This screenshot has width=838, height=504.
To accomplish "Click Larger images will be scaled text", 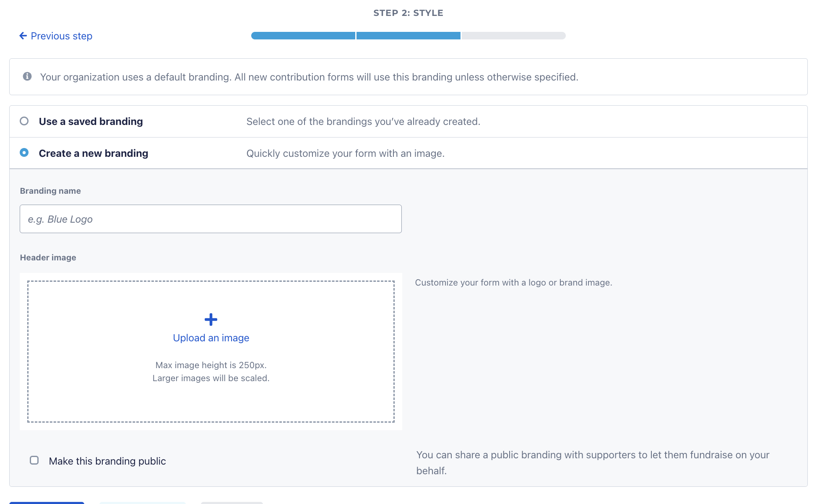I will 211,378.
